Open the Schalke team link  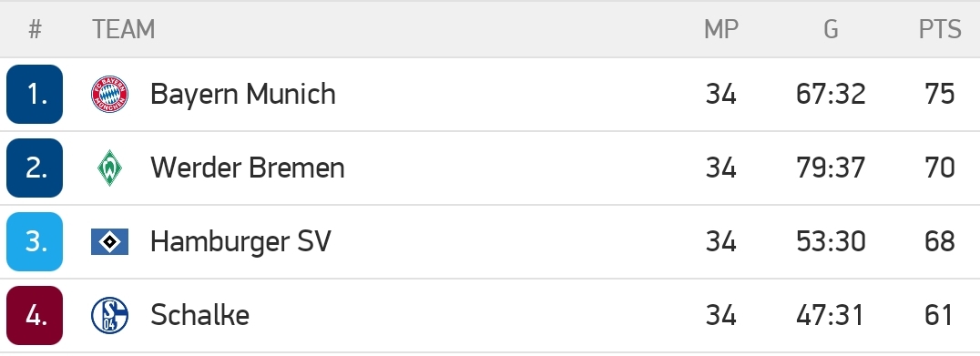(200, 315)
